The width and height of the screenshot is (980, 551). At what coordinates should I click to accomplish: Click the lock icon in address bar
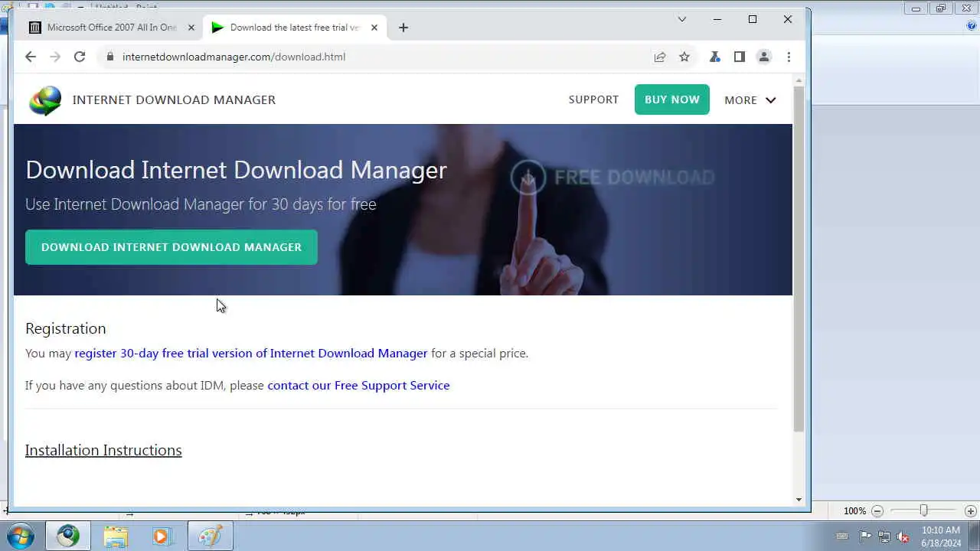[110, 57]
